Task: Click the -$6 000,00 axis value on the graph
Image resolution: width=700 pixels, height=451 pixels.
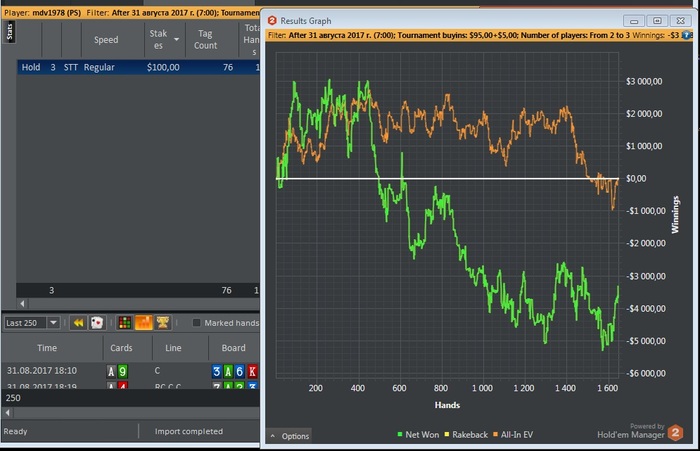Action: [646, 373]
